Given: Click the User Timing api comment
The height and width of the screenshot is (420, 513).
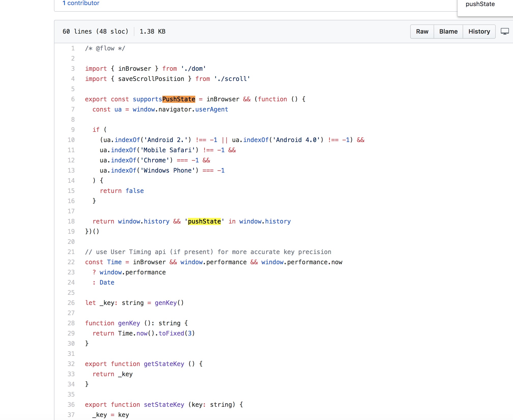Looking at the screenshot, I should pos(208,252).
